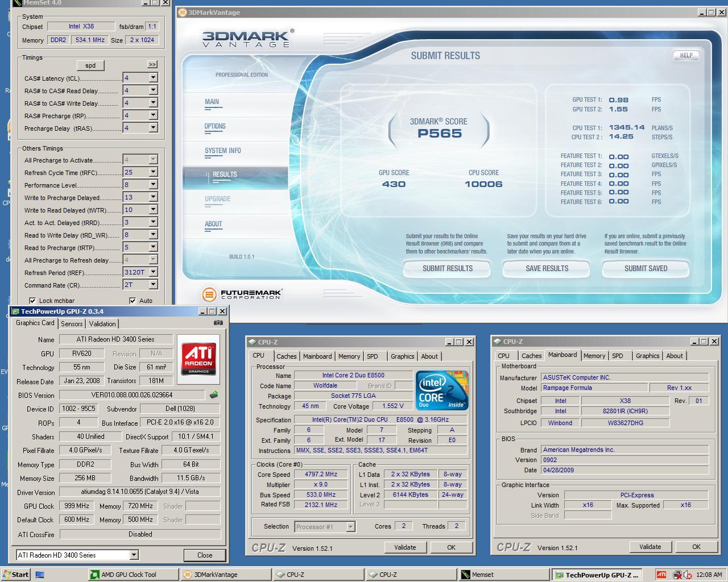Screen dimensions: 728x582
Task: Click the MemSet expand arrows button
Action: 152,65
